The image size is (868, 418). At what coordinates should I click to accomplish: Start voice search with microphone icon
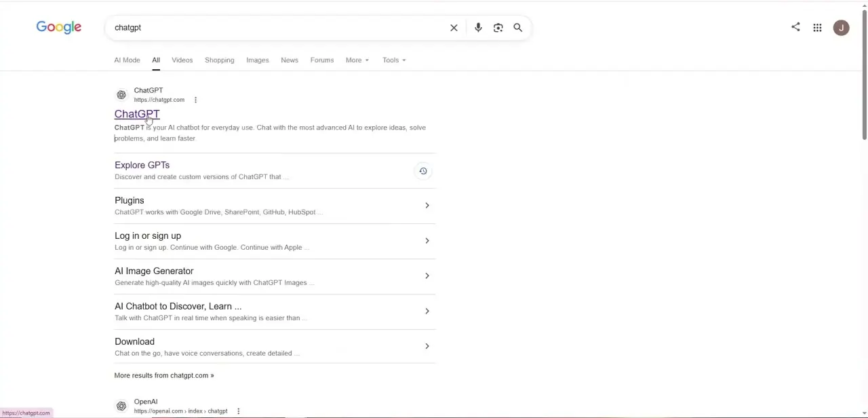click(478, 28)
